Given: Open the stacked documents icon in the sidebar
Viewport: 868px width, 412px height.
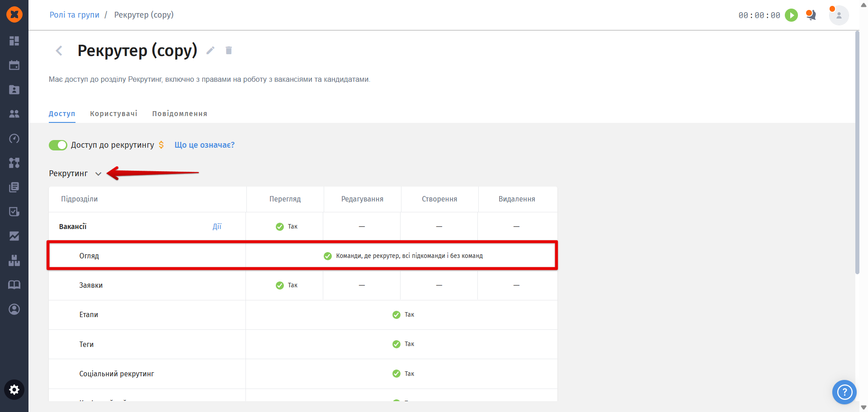Looking at the screenshot, I should point(14,187).
